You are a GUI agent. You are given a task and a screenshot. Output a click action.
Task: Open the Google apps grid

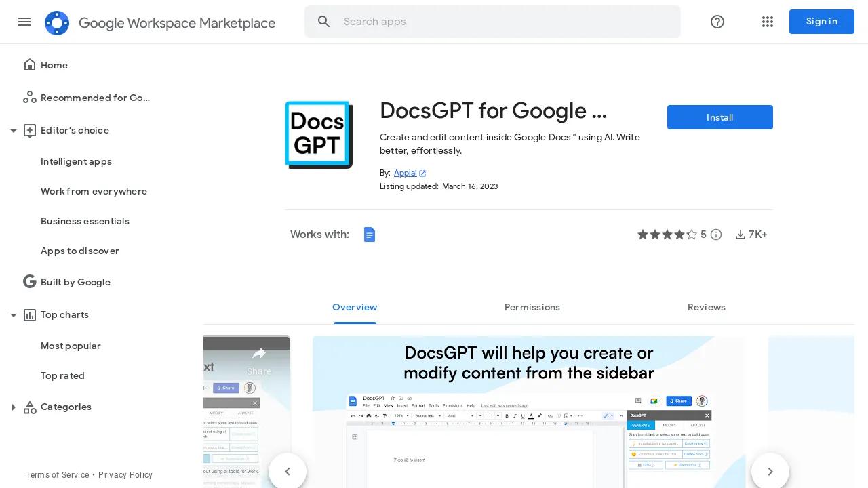pyautogui.click(x=768, y=22)
